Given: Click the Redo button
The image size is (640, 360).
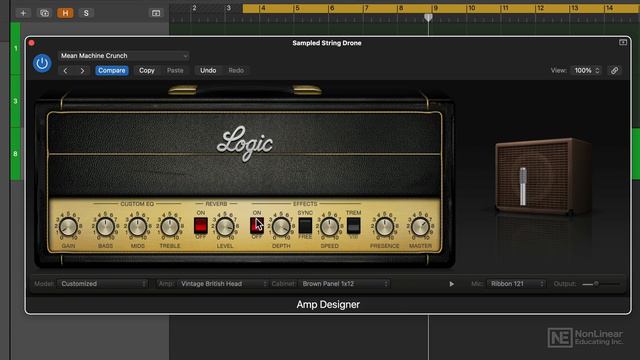Looking at the screenshot, I should pyautogui.click(x=236, y=71).
